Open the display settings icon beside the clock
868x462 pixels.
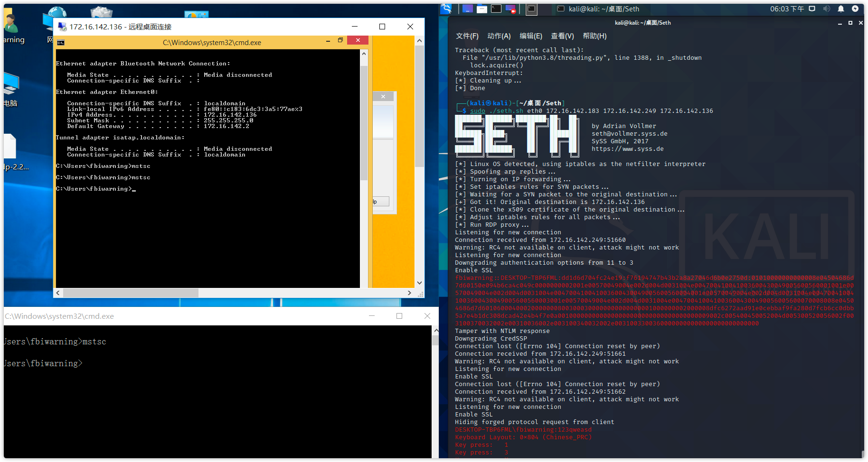(812, 9)
